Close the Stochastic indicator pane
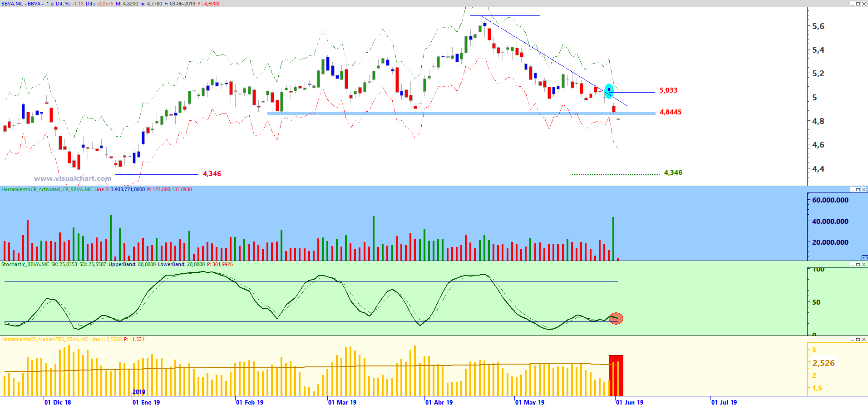Screen dimensions: 868x405 pos(864,264)
